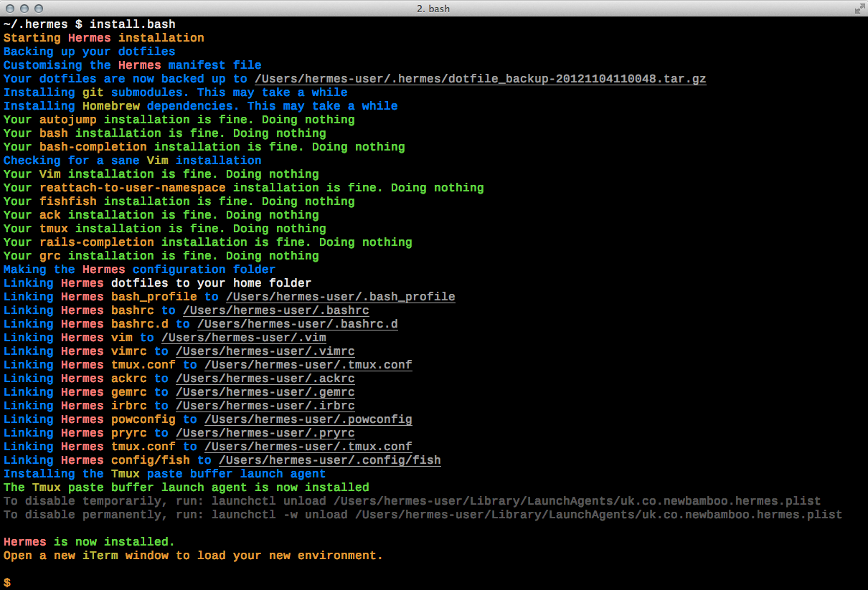Click the word 'bash_profile' in its Linking row

coord(154,297)
